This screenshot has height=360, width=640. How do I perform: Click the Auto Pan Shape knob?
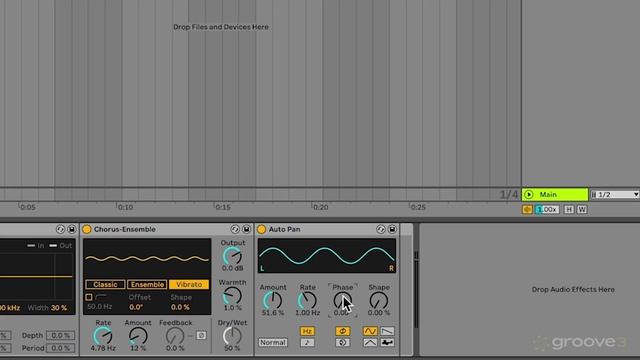tap(378, 300)
